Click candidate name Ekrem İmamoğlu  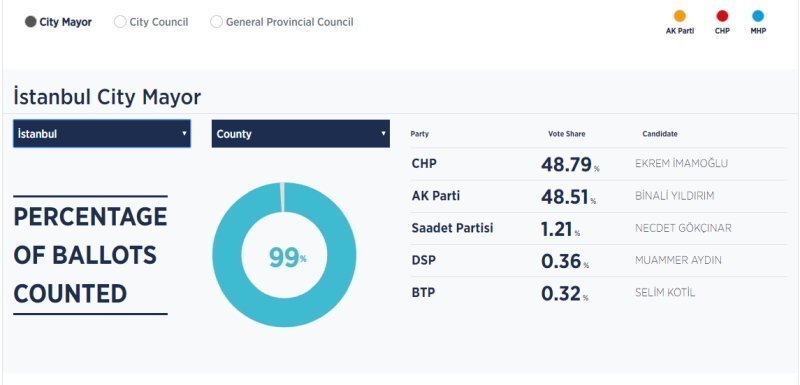tap(681, 164)
